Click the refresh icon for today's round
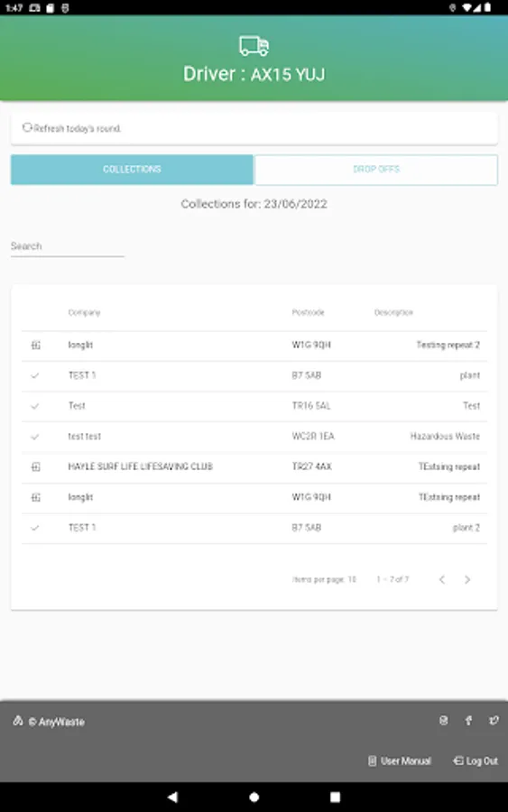The image size is (508, 812). [x=27, y=127]
